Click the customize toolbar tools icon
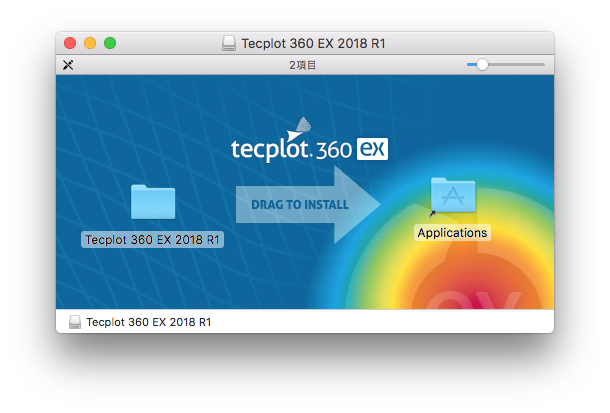Screen dimensions: 610x413 (x=68, y=65)
